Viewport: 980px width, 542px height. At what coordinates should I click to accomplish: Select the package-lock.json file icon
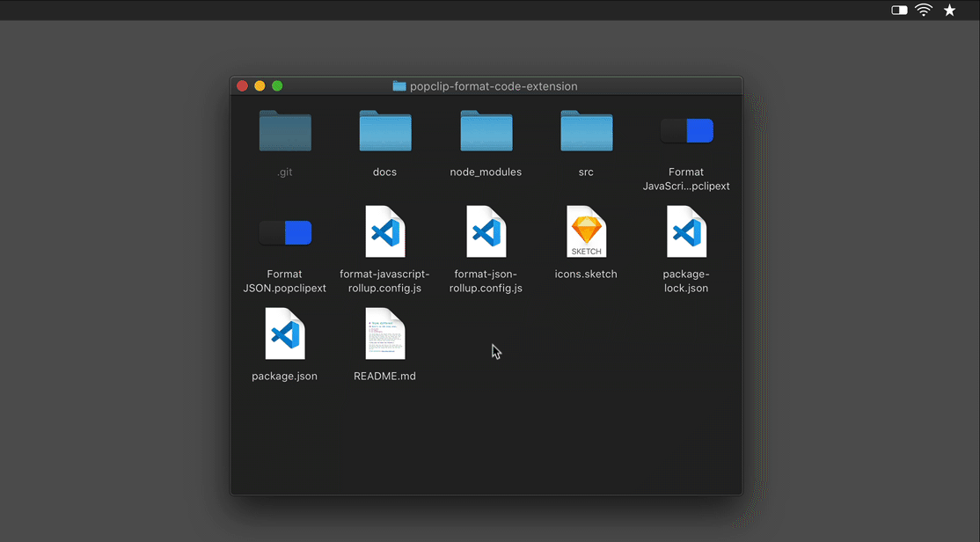687,231
